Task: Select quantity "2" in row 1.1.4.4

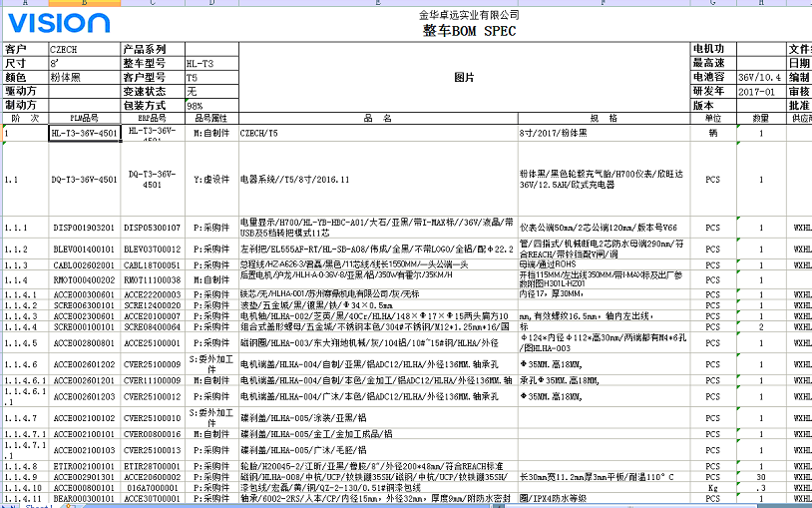Action: (761, 327)
